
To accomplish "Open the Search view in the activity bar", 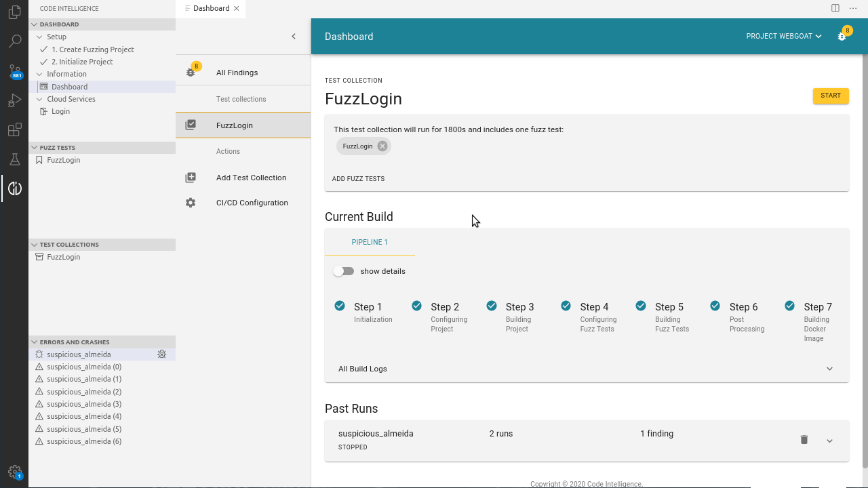I will (14, 41).
